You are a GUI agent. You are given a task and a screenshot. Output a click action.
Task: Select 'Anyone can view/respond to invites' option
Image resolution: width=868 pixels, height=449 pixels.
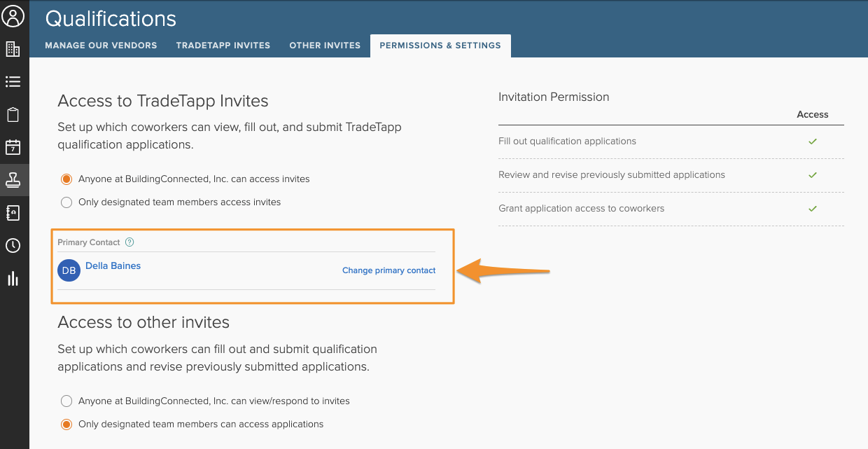(x=66, y=401)
